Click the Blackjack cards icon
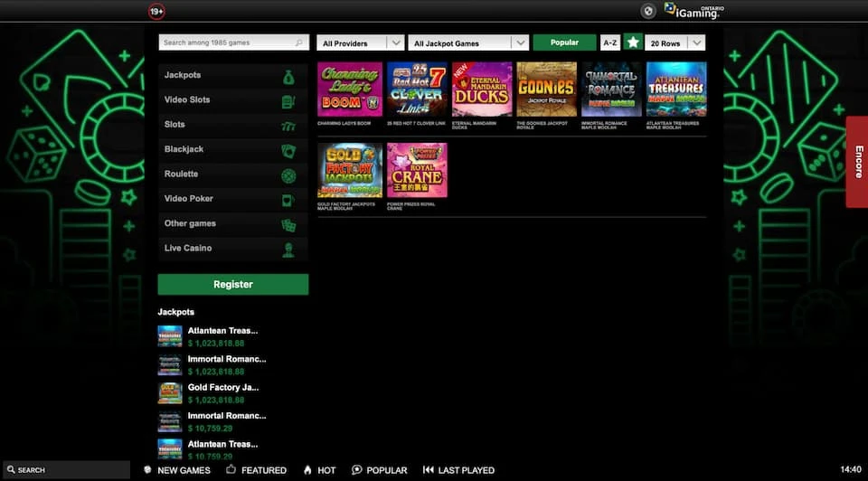Screen dimensions: 868x481 pyautogui.click(x=288, y=151)
